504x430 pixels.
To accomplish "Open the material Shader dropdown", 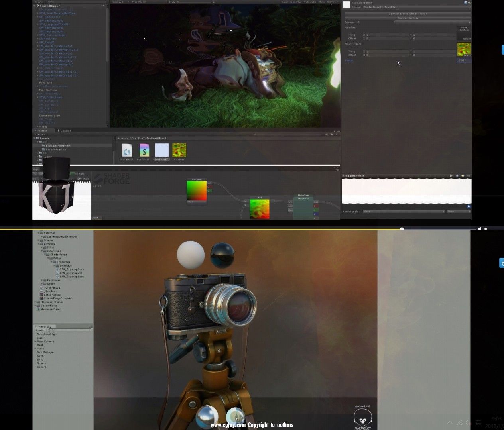I will (x=417, y=7).
